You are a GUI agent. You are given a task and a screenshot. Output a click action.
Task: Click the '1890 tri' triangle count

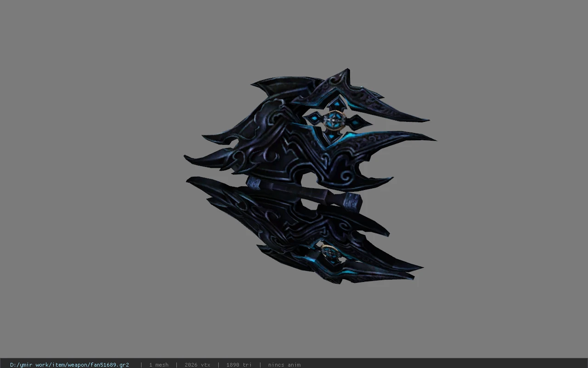239,365
